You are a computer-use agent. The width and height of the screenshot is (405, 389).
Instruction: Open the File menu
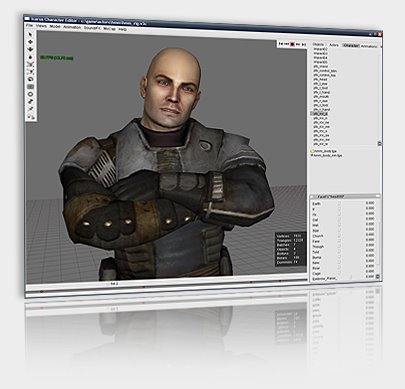29,25
